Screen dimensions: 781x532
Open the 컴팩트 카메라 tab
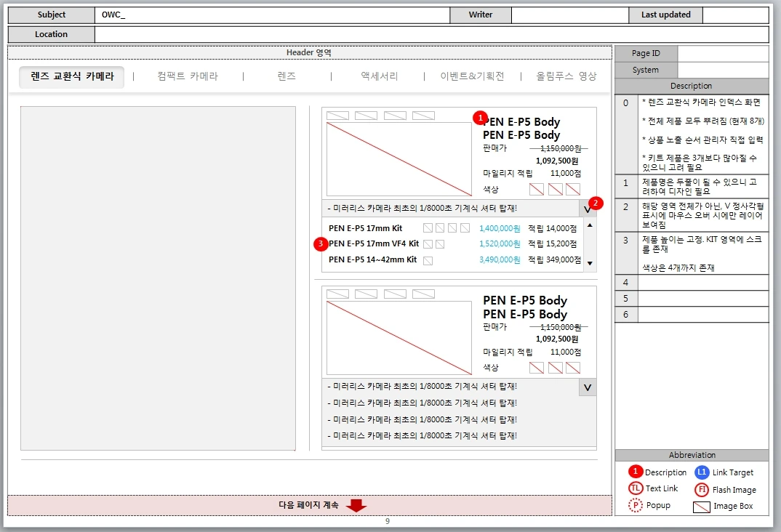pyautogui.click(x=188, y=76)
